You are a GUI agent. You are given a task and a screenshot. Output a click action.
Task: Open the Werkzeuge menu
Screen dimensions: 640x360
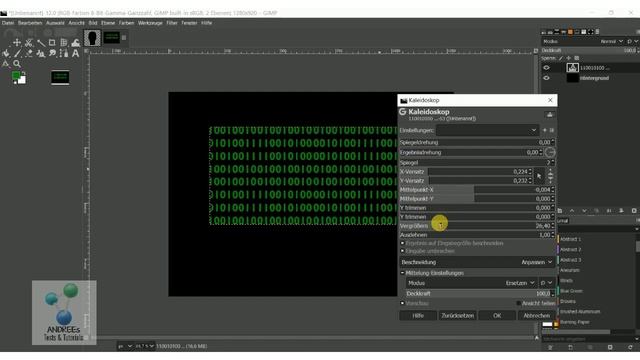click(150, 23)
